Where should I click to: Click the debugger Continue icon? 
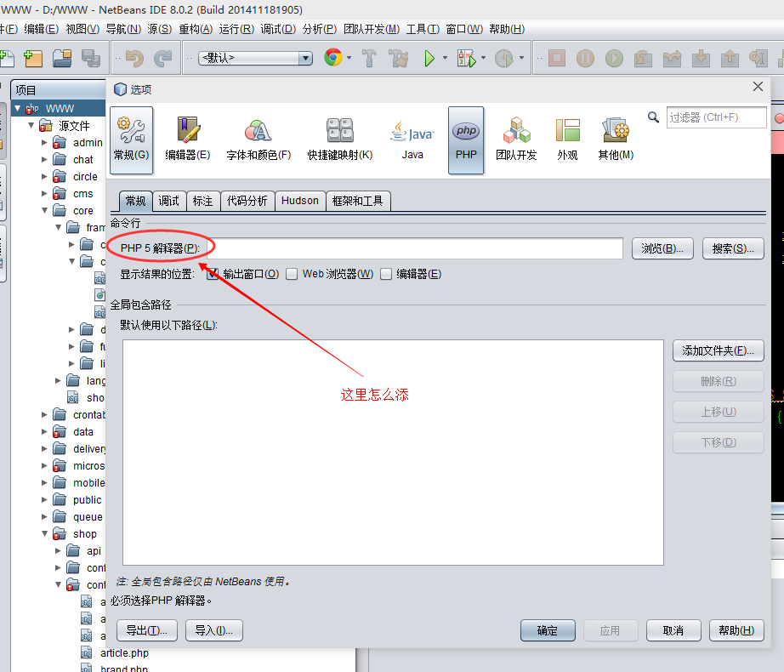coord(615,59)
